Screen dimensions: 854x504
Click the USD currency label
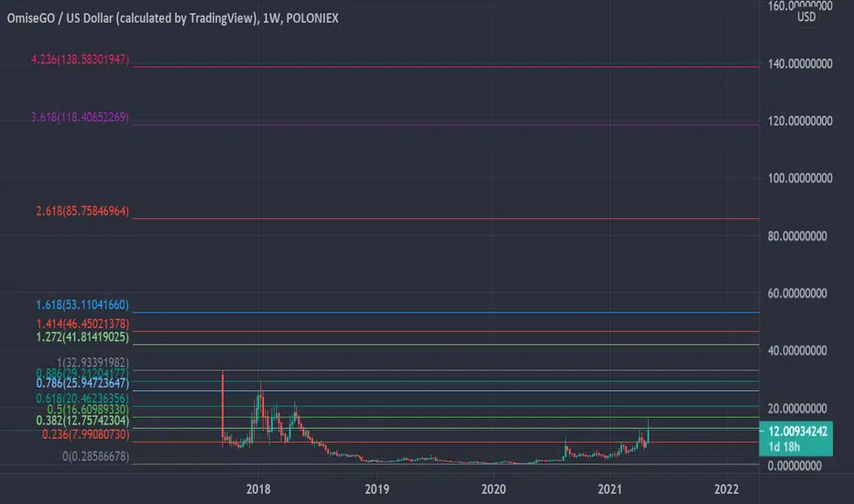pos(806,16)
